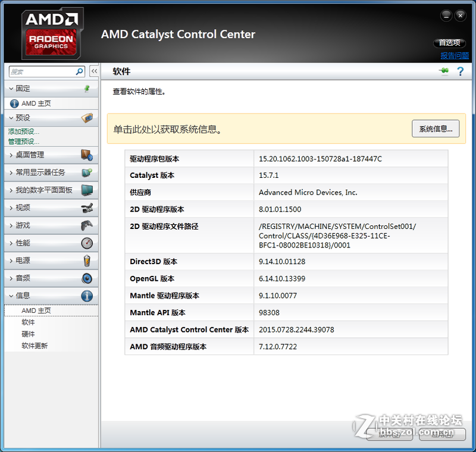Click the 电源 battery icon
Screen dimensions: 476x452
[87, 260]
